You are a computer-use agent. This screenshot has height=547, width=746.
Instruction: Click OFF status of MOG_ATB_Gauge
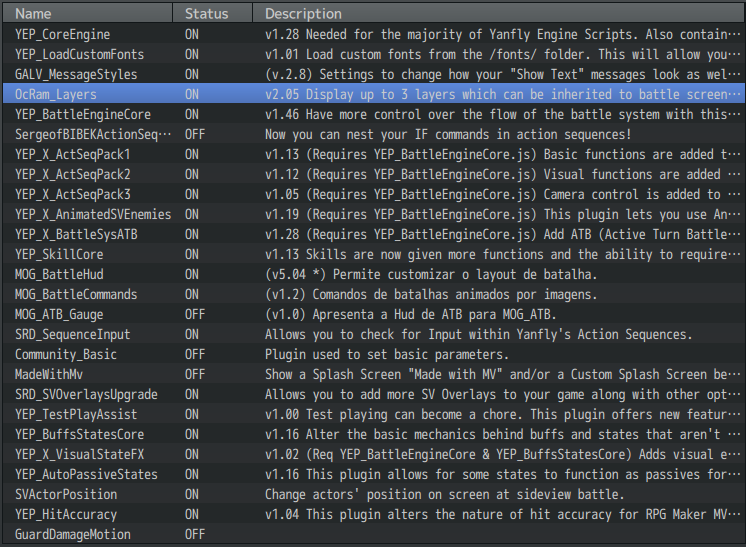tap(195, 314)
